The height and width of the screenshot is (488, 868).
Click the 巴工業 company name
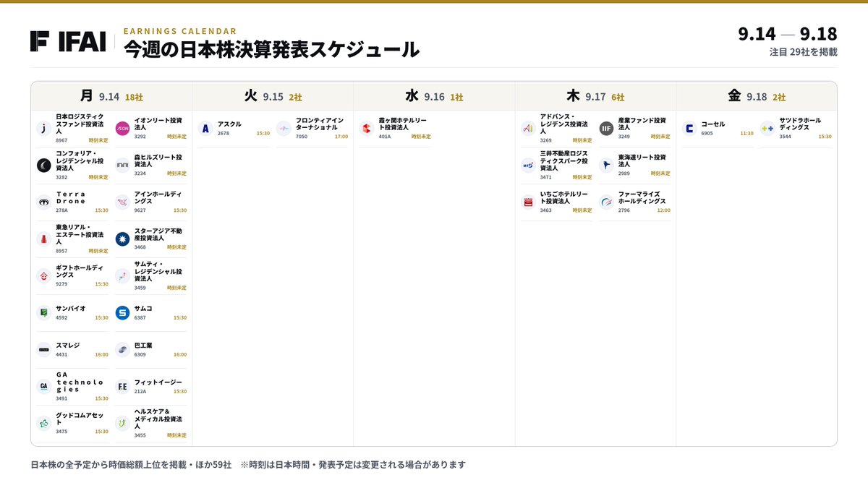click(143, 346)
